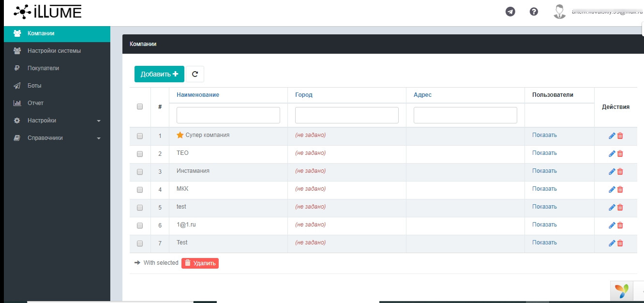
Task: Check the box for row 7 Test
Action: tap(140, 243)
